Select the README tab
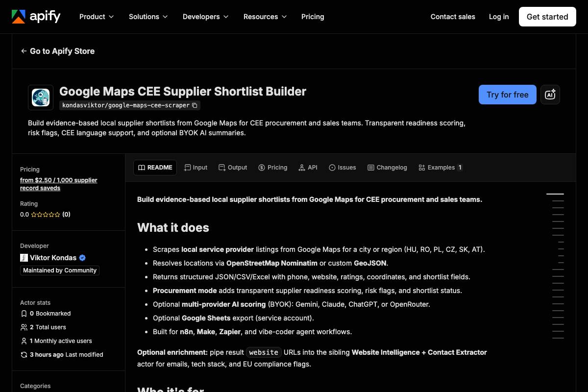 [x=155, y=168]
